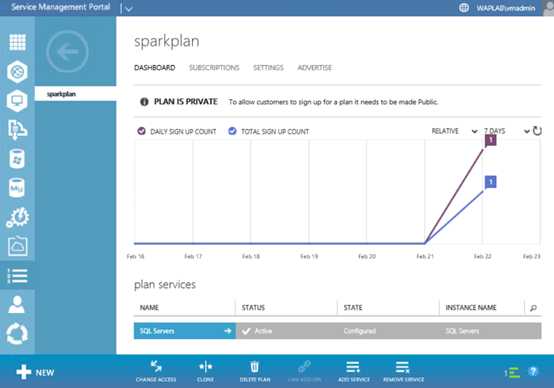
Task: Click the Delete Plan trash icon
Action: pos(255,367)
